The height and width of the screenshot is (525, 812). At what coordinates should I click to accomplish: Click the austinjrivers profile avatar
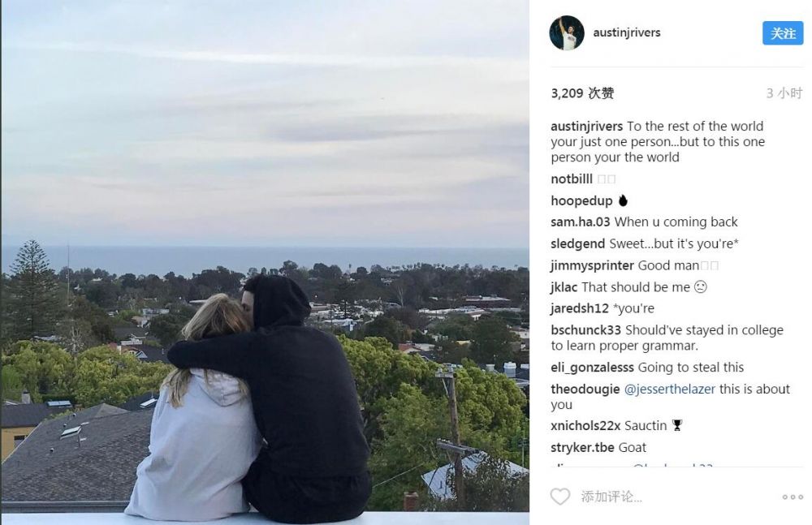coord(567,32)
